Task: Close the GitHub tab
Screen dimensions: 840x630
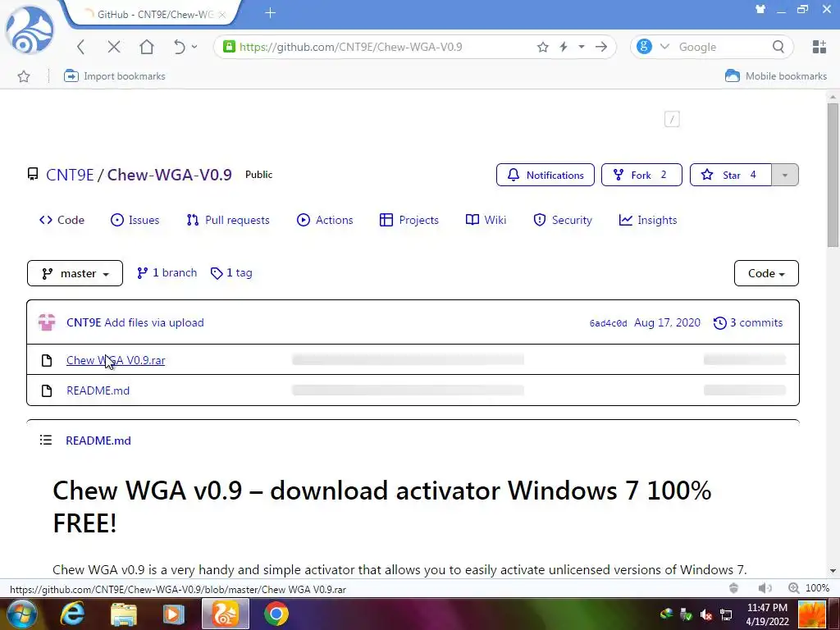Action: pos(221,15)
